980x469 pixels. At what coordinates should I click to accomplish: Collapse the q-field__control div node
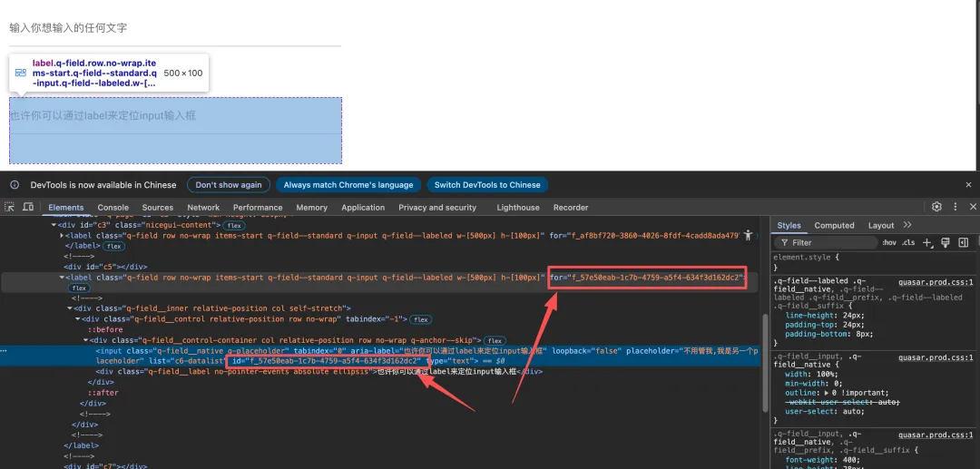(x=78, y=319)
